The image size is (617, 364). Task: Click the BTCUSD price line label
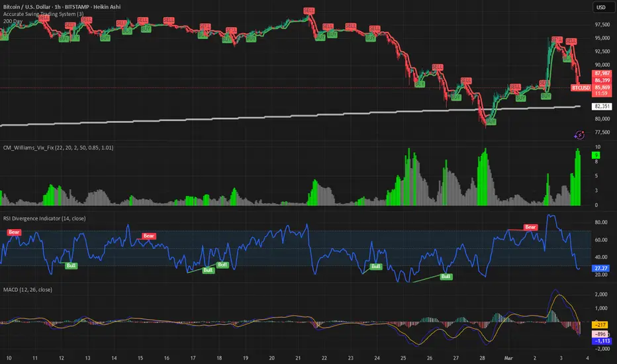[581, 87]
